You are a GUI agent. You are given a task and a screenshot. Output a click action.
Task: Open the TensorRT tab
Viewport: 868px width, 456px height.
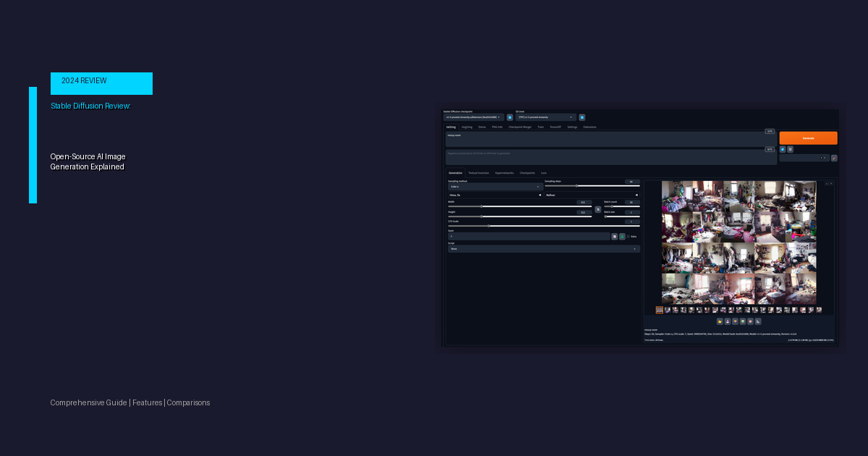pyautogui.click(x=556, y=127)
